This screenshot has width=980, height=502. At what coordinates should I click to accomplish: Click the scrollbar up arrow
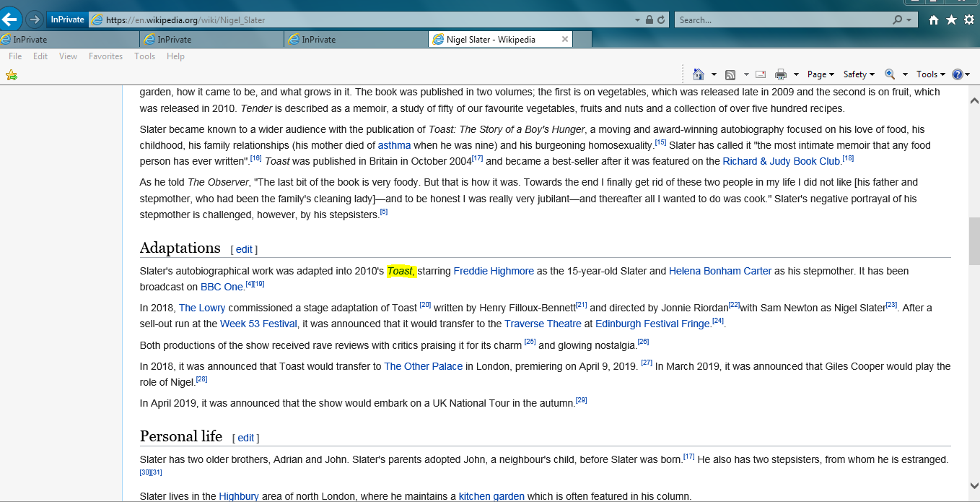click(974, 100)
